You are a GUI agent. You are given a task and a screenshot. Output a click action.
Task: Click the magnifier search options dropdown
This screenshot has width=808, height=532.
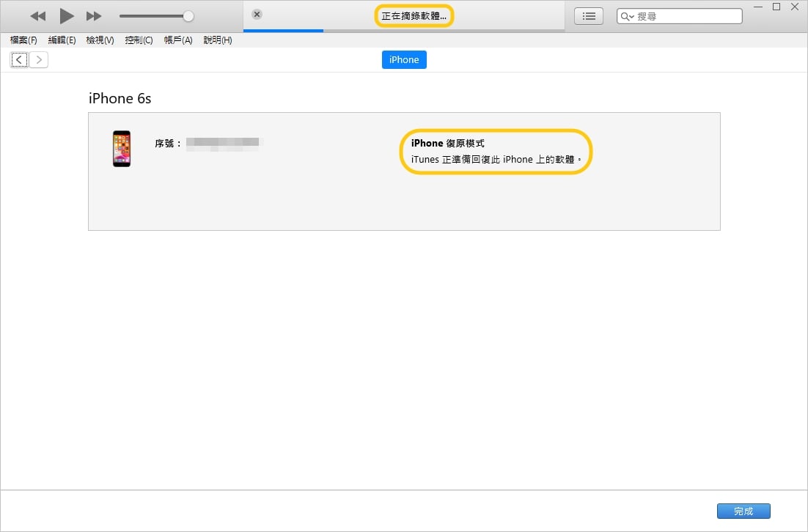(627, 16)
